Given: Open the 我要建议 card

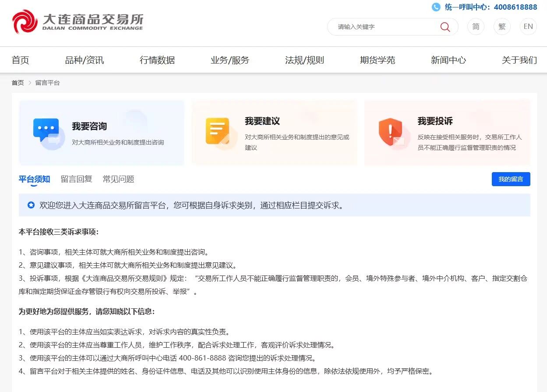Looking at the screenshot, I should click(274, 133).
